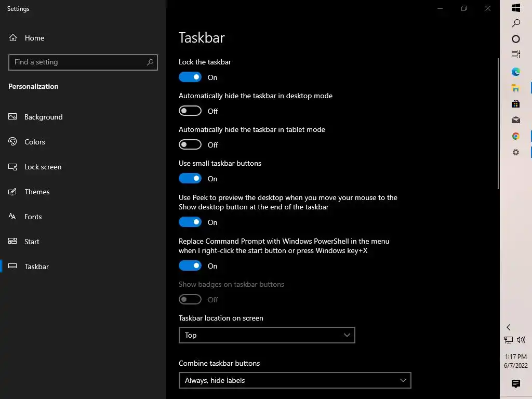Click the Start tiles icon in sidebar
This screenshot has height=399, width=532.
pos(13,242)
